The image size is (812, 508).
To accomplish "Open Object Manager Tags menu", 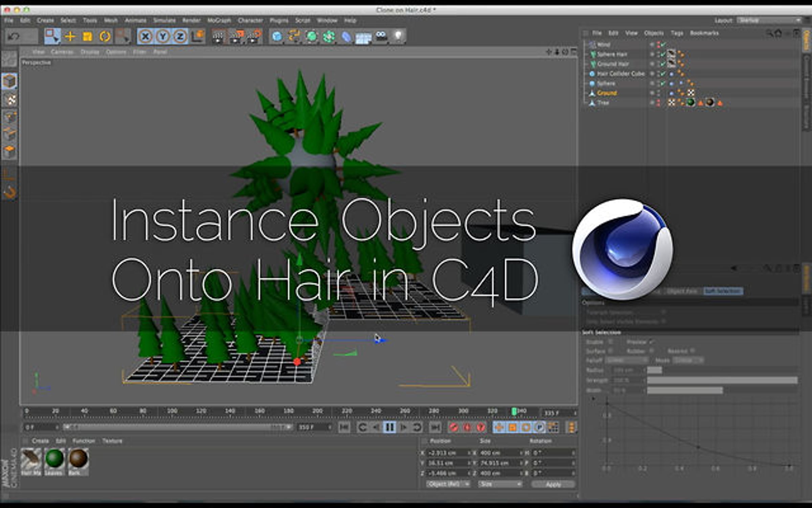I will [x=677, y=33].
